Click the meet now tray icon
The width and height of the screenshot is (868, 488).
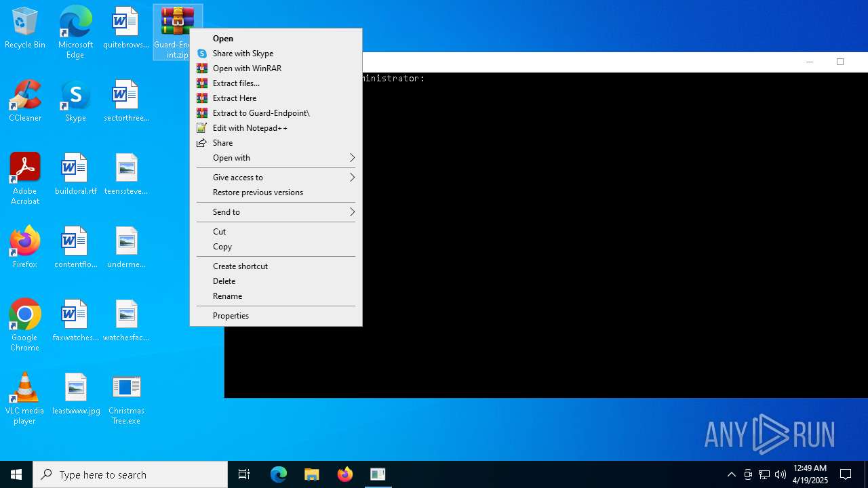point(748,474)
